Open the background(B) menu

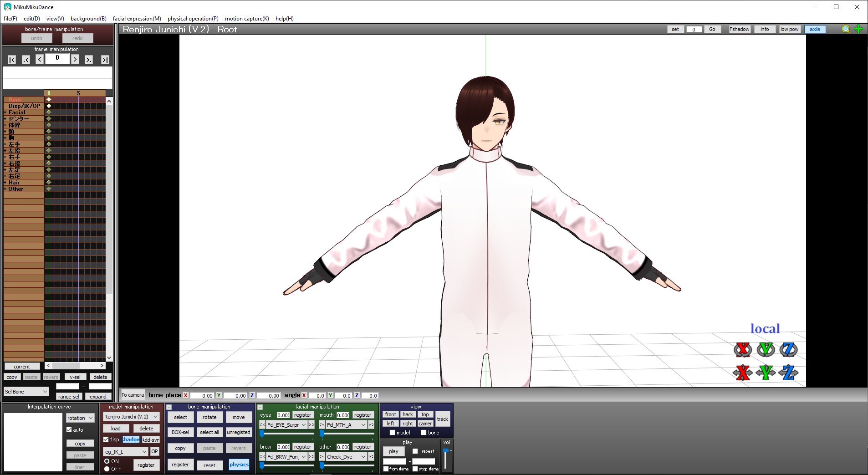tap(88, 19)
